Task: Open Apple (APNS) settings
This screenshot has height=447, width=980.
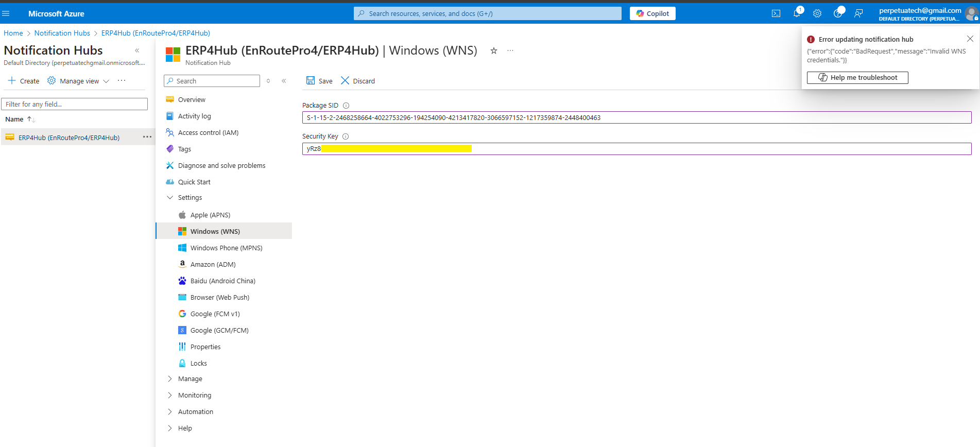Action: [x=210, y=215]
